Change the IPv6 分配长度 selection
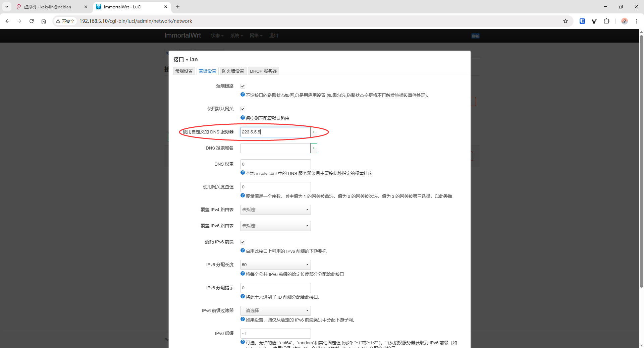The image size is (644, 348). (x=275, y=265)
